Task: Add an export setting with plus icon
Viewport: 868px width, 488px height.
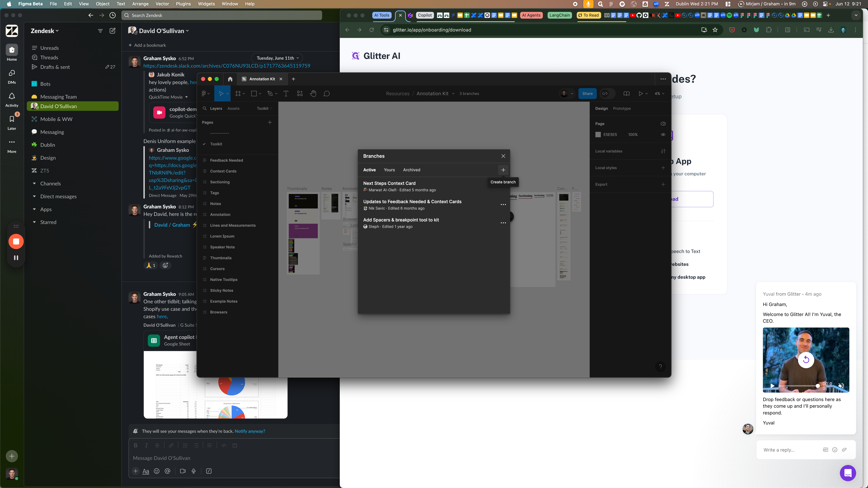Action: 663,184
